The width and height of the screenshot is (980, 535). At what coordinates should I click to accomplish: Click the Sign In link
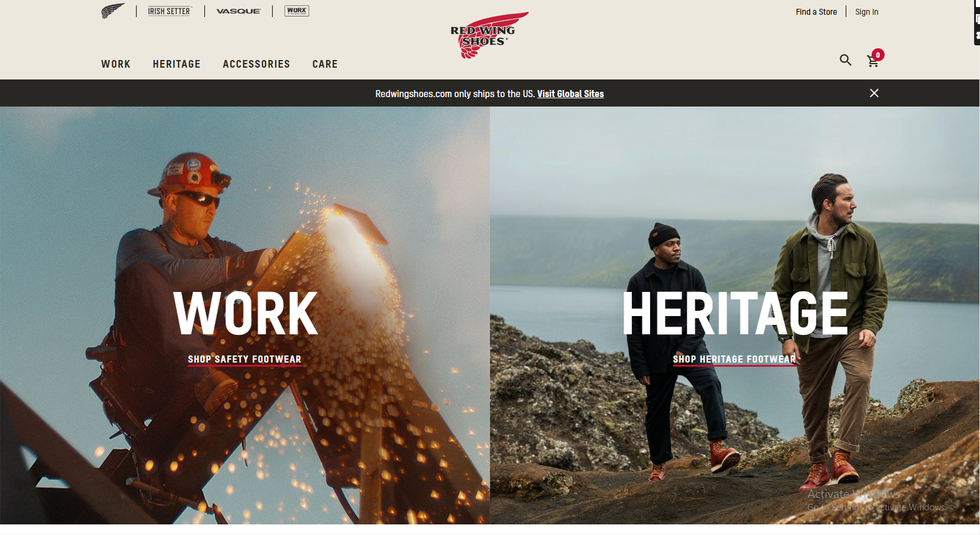click(x=867, y=12)
